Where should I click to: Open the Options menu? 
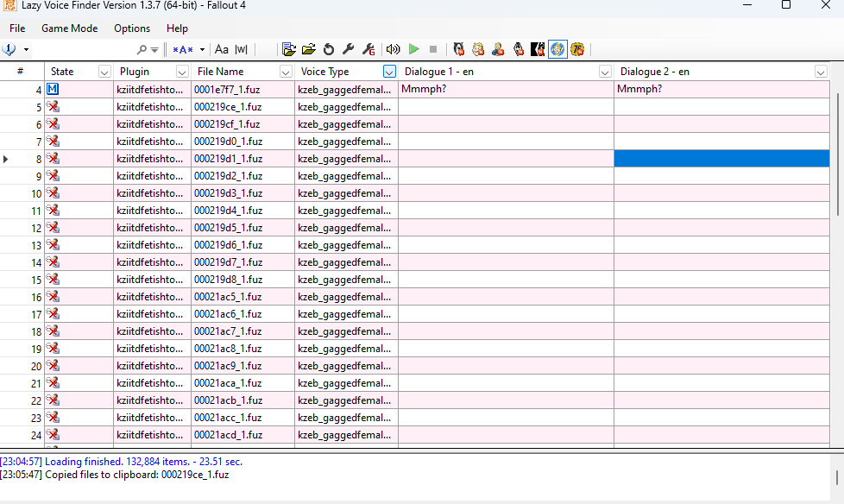[x=132, y=28]
